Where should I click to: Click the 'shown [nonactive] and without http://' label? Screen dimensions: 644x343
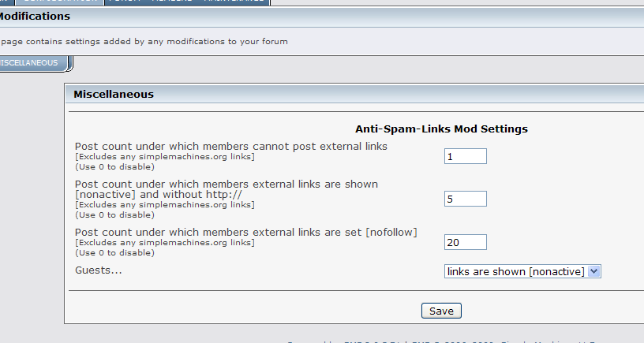226,189
